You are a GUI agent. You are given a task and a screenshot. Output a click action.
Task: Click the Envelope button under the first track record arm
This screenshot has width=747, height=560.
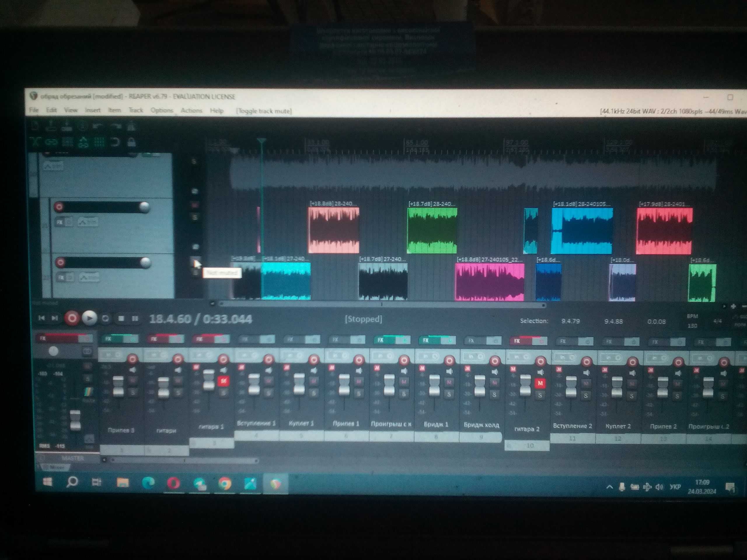pyautogui.click(x=88, y=222)
